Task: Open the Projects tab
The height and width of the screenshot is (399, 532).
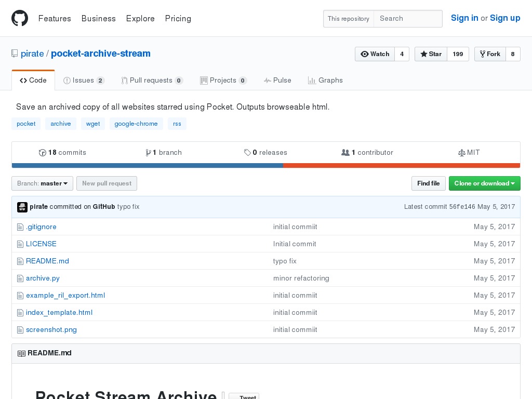Action: [x=223, y=81]
